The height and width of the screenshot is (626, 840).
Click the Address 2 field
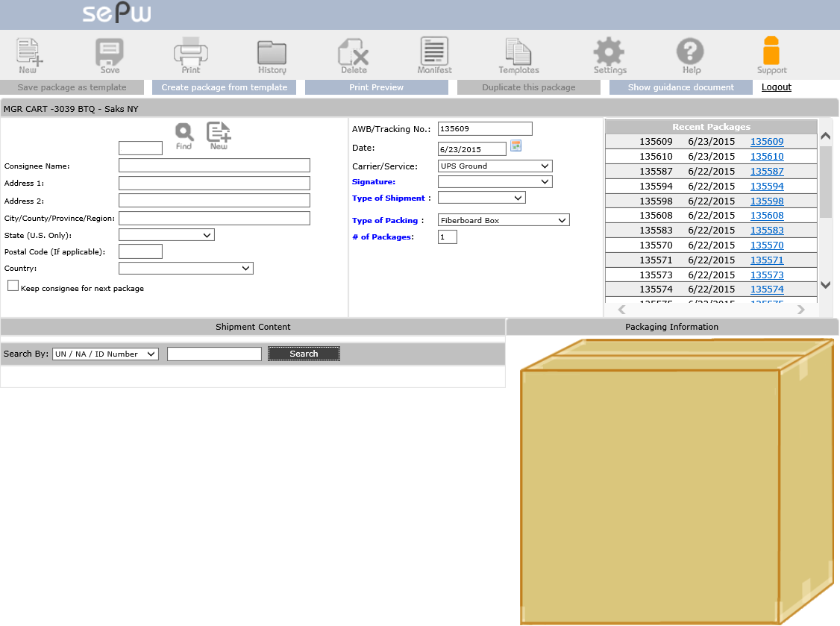[x=214, y=201]
